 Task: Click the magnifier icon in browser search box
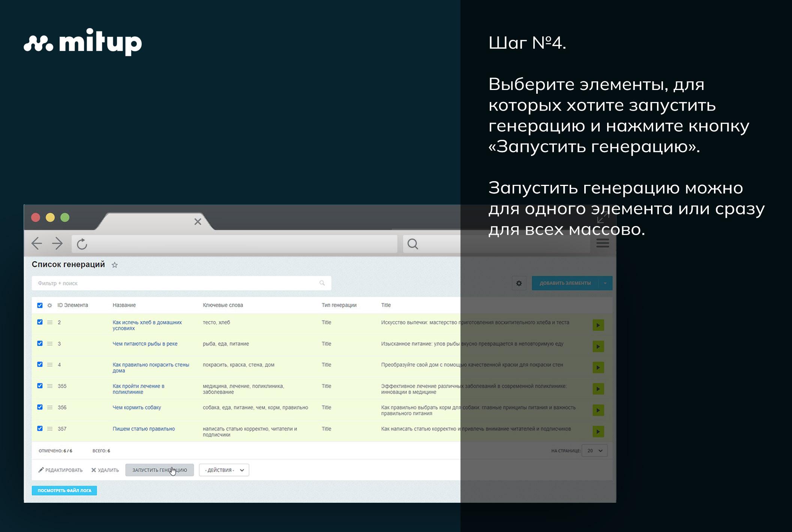click(x=412, y=244)
